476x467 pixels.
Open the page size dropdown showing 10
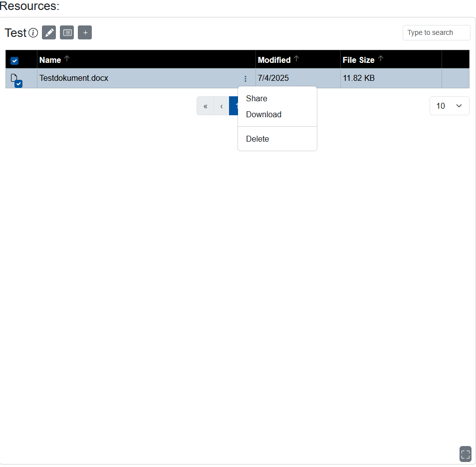[x=449, y=106]
